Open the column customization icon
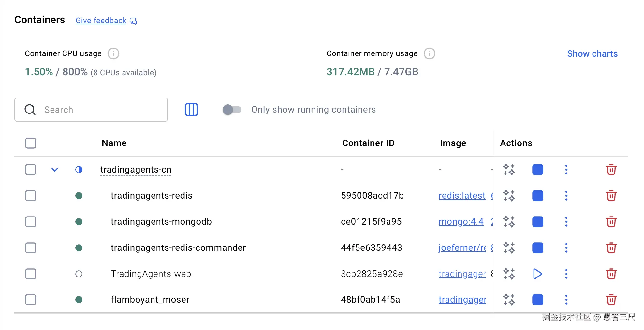 (191, 110)
